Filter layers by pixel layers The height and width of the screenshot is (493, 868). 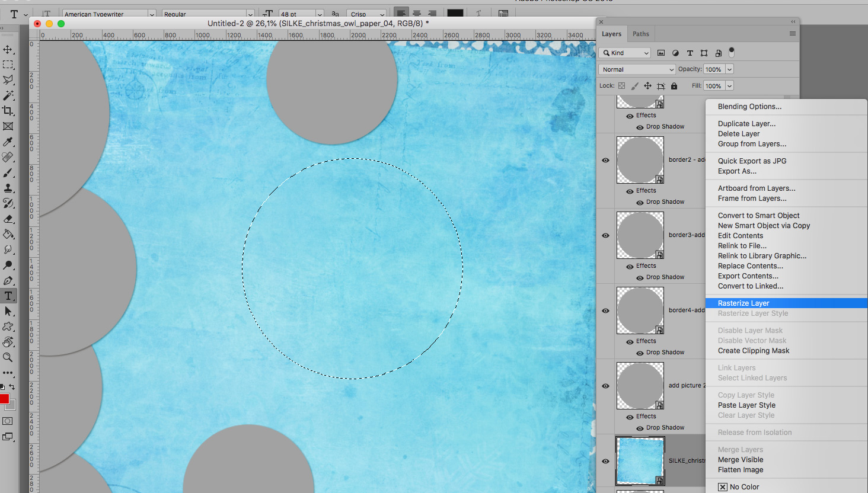pos(661,53)
